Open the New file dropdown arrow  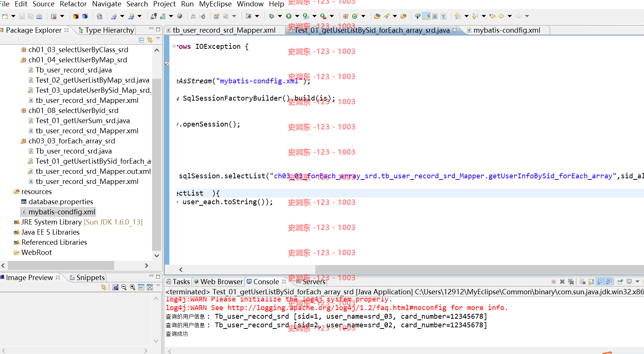(x=13, y=16)
